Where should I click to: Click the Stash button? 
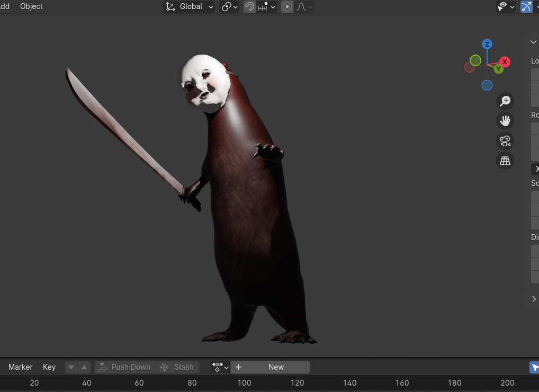coord(178,367)
